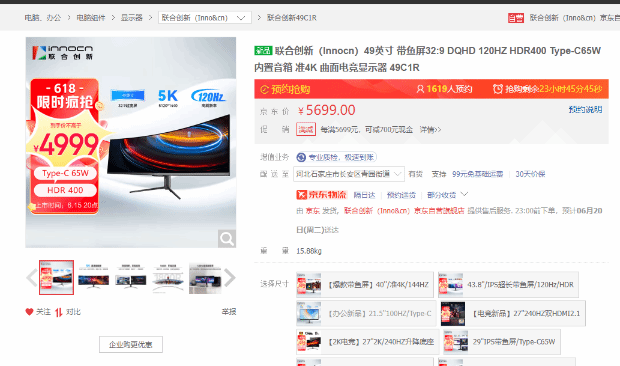Click the ¥5699.00 price text
Screen dimensions: 620x366
(x=327, y=110)
